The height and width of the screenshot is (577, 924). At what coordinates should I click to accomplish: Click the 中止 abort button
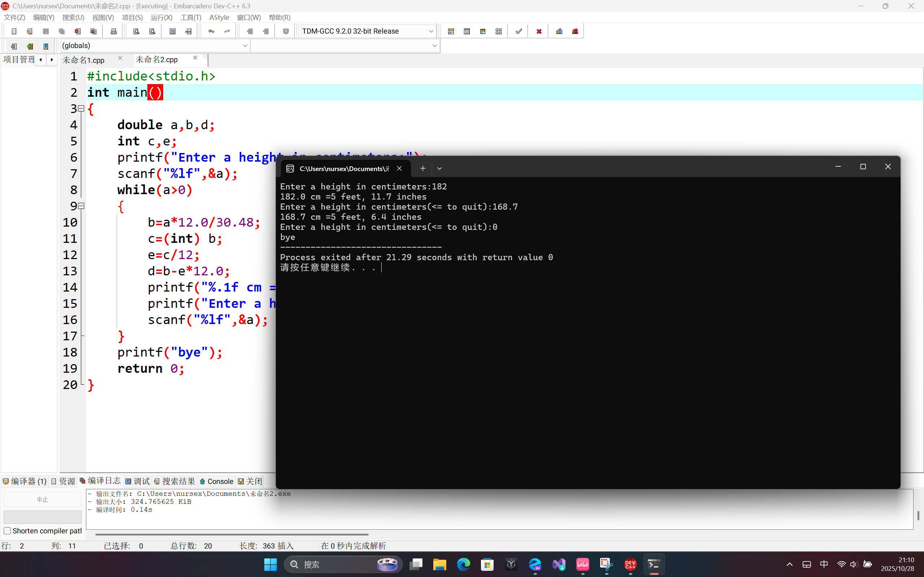pyautogui.click(x=42, y=499)
